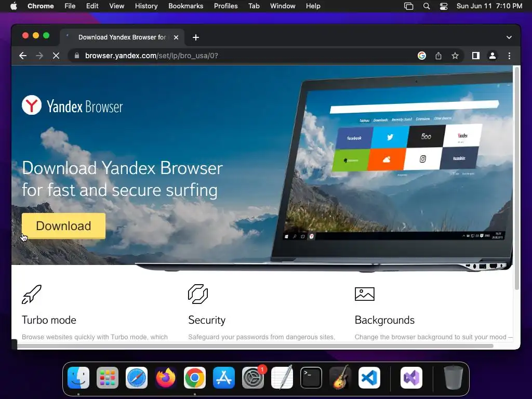
Task: Open a new tab with plus button
Action: [196, 37]
